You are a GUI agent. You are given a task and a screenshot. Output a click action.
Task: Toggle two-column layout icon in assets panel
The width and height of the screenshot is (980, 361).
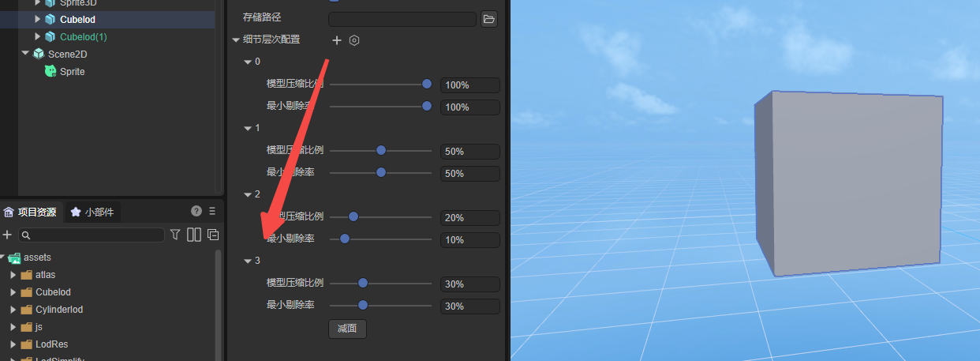click(x=193, y=235)
